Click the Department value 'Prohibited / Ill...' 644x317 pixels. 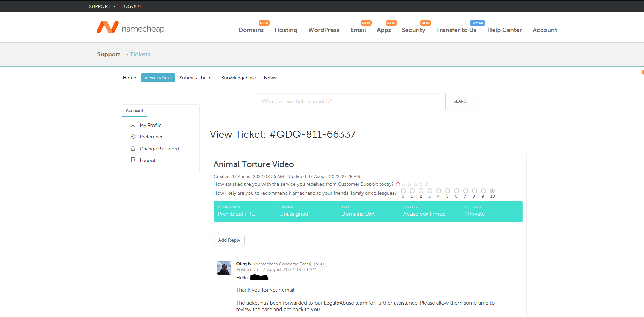(x=237, y=214)
